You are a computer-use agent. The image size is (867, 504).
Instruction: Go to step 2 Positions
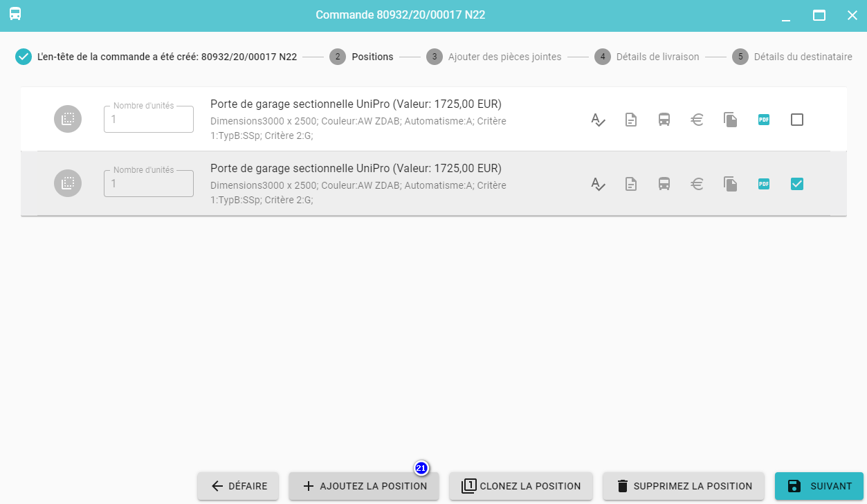361,57
